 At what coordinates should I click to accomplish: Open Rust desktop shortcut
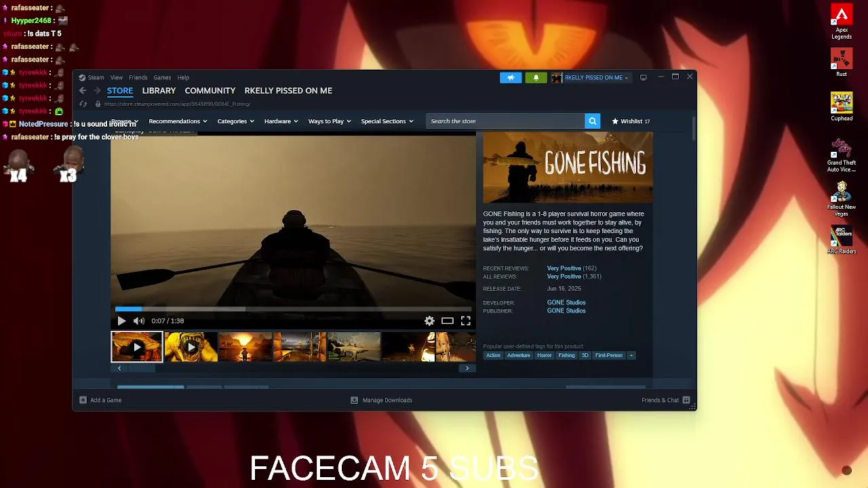[842, 62]
